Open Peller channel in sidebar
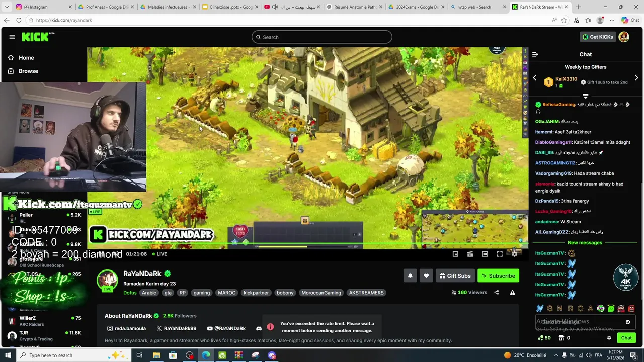Screen dimensions: 644x362 [x=44, y=218]
